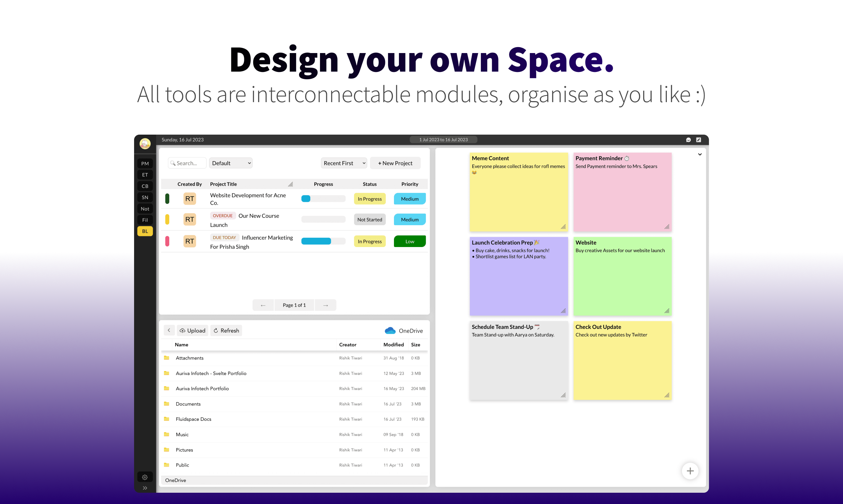Click the edit layout icon in top bar
Viewport: 843px width, 504px height.
click(699, 140)
